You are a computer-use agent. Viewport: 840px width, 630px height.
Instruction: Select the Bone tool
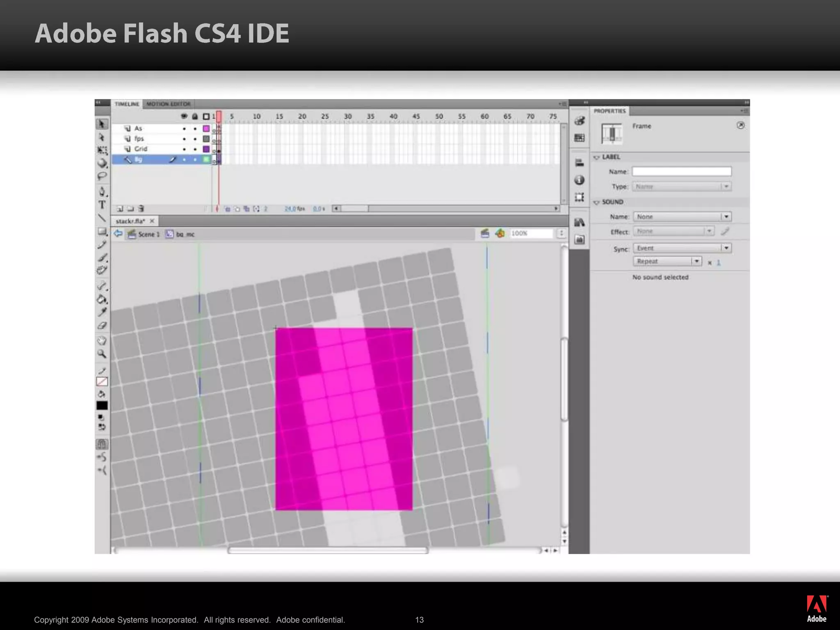[102, 285]
